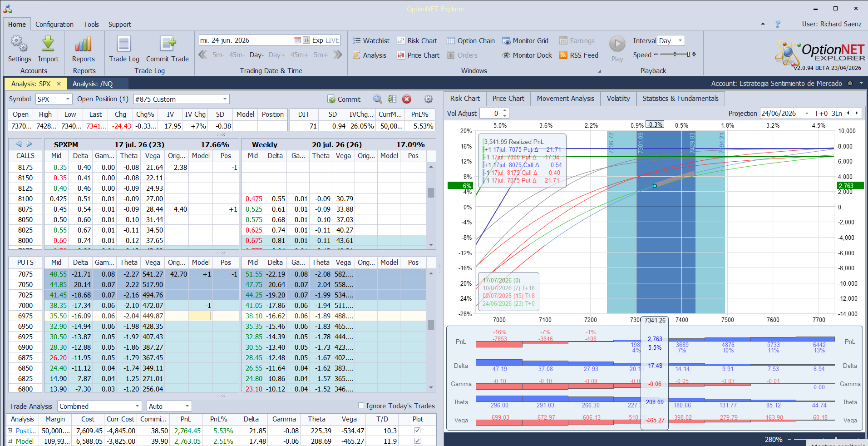Click the Positi... link in Trade Analysis
This screenshot has width=868, height=446.
click(25, 431)
